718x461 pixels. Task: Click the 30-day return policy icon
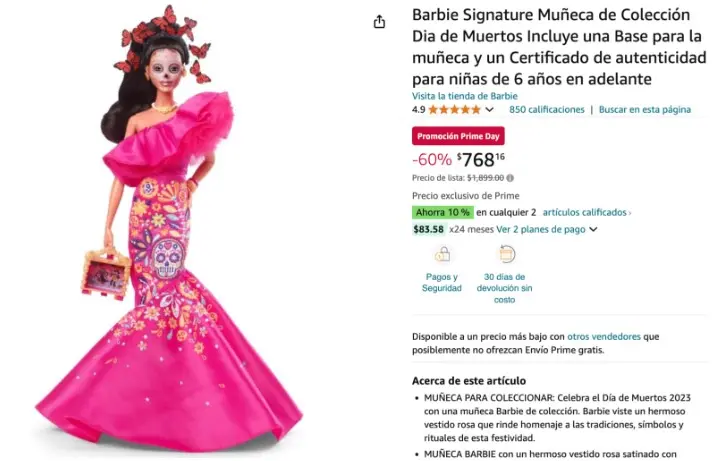click(505, 254)
